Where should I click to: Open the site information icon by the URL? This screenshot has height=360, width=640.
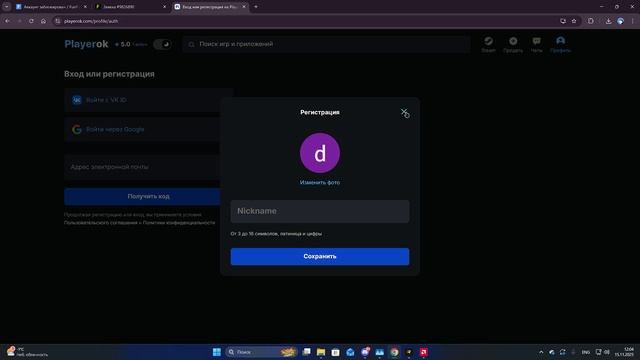click(x=58, y=21)
